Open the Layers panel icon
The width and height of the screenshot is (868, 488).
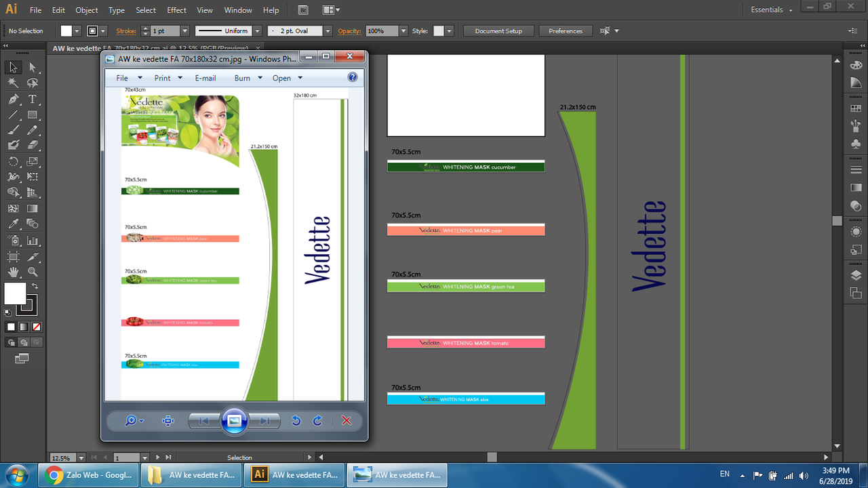coord(856,275)
